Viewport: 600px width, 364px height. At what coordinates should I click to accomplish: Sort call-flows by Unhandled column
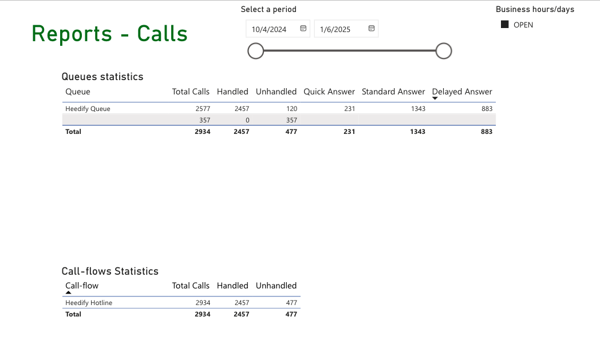276,286
